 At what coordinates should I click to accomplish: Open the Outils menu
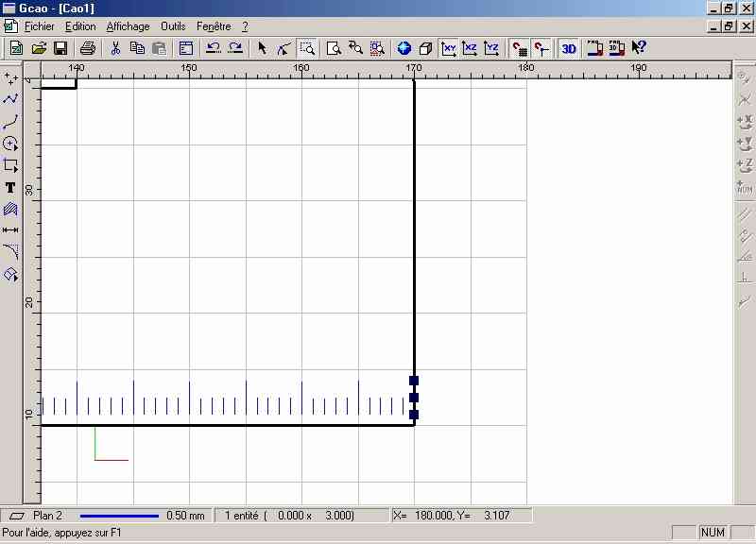(x=173, y=26)
